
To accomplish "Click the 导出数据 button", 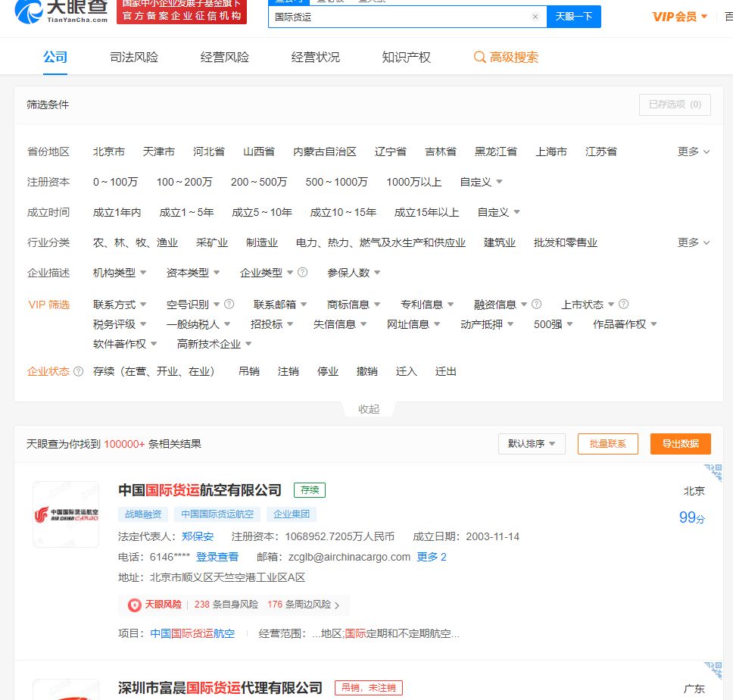I will pyautogui.click(x=681, y=444).
